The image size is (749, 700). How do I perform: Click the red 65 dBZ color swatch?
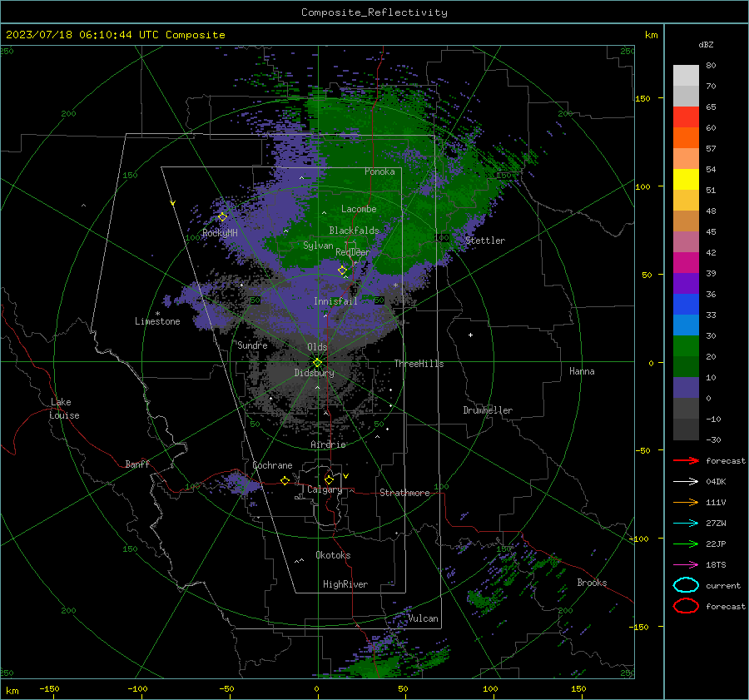click(x=686, y=117)
